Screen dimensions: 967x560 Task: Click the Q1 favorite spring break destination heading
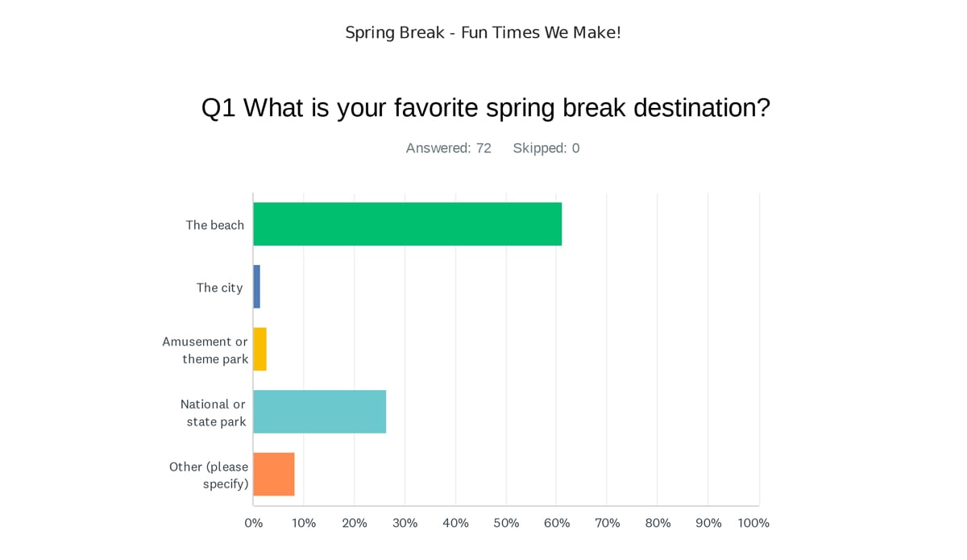tap(486, 108)
